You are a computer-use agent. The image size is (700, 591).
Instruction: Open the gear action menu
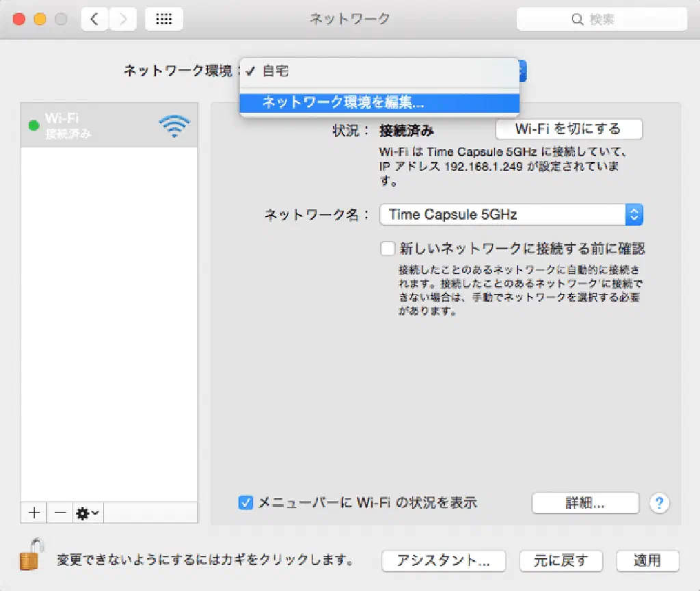pos(87,512)
